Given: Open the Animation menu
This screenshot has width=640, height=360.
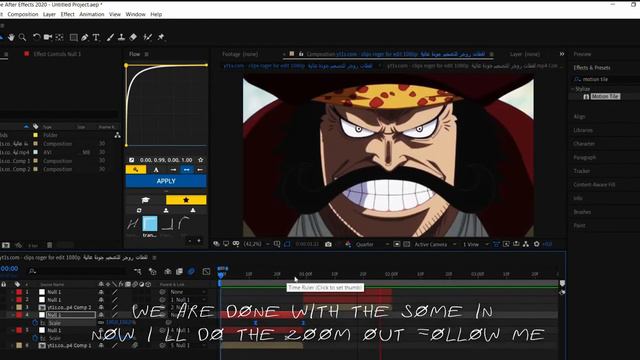Looking at the screenshot, I should pyautogui.click(x=92, y=14).
